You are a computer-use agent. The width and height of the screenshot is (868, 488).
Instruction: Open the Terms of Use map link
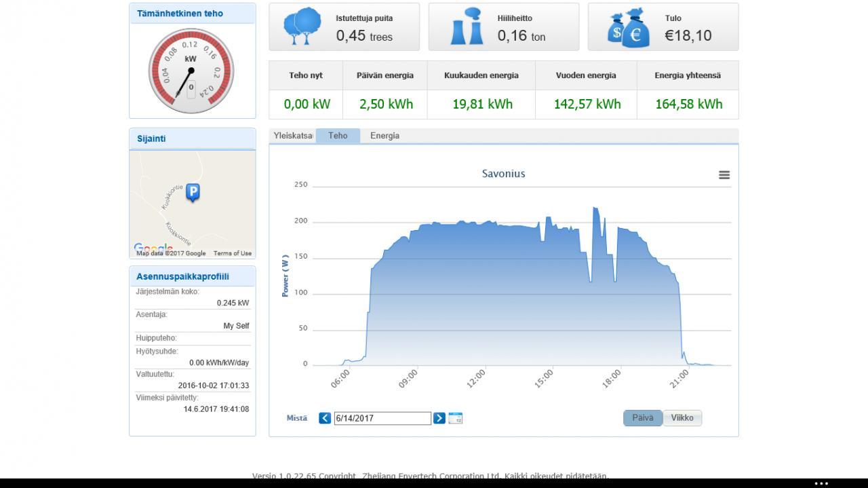pyautogui.click(x=233, y=253)
